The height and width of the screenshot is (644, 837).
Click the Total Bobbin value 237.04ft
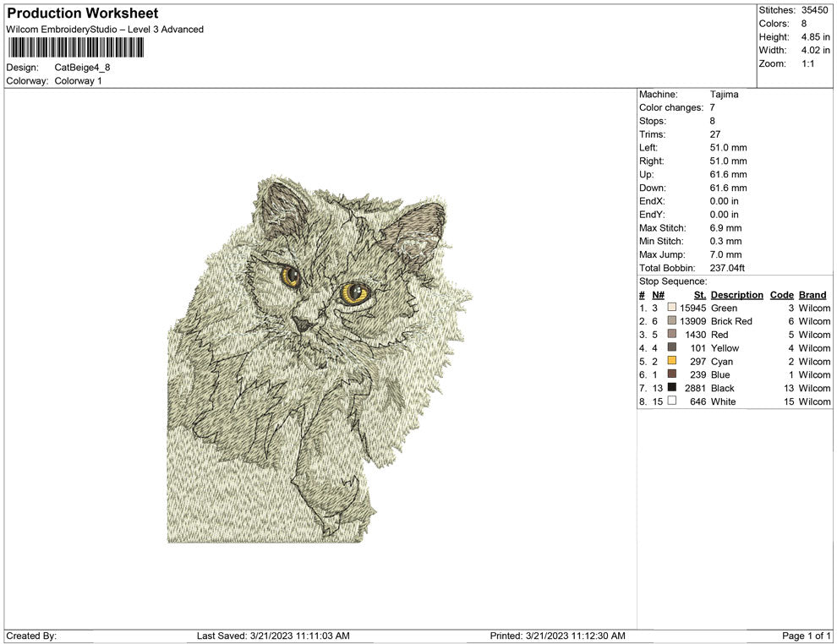729,267
